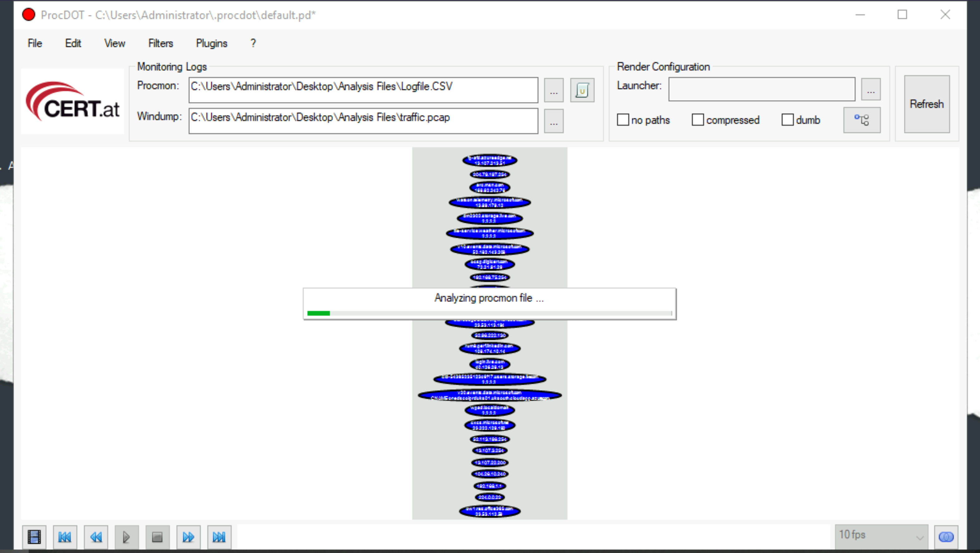Screen dimensions: 980x553
Task: Open the Plugins menu
Action: (x=211, y=43)
